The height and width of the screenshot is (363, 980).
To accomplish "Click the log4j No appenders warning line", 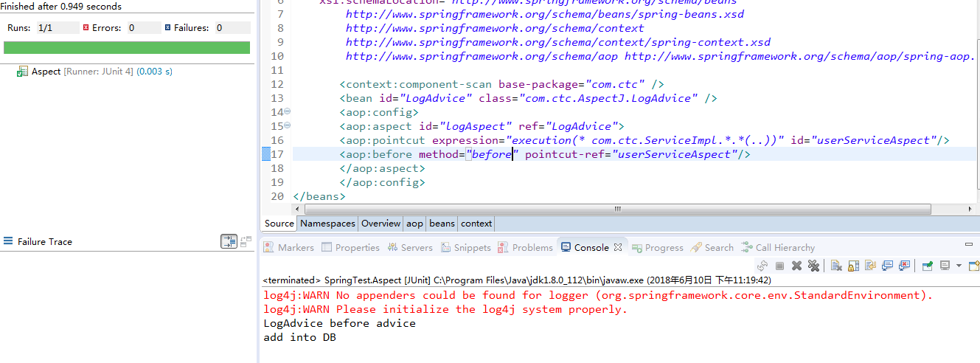I will [598, 295].
